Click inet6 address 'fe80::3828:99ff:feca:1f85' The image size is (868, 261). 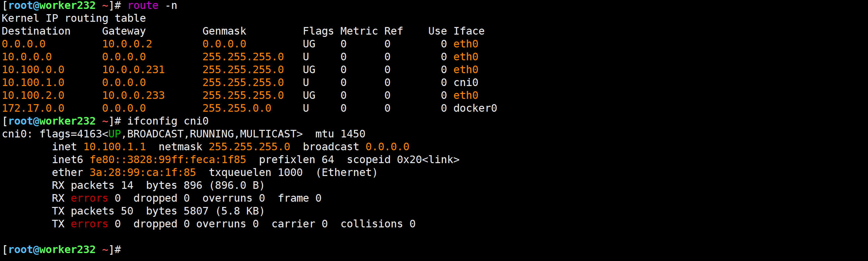(x=168, y=159)
